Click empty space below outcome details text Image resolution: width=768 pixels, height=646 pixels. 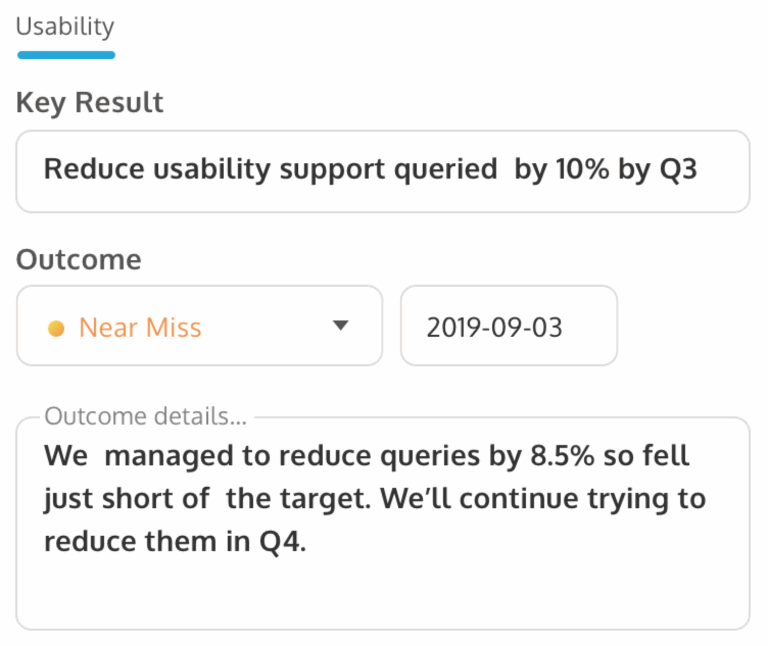(382, 595)
